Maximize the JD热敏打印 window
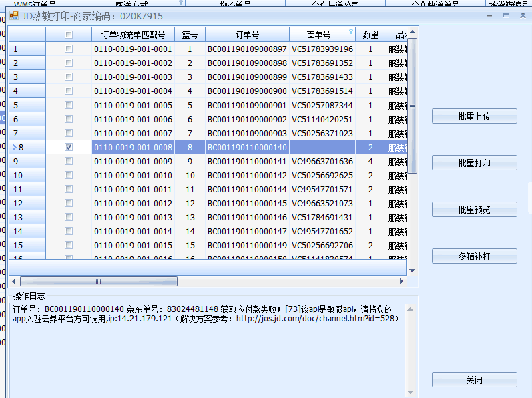Screen dimensions: 532x398 pos(506,15)
